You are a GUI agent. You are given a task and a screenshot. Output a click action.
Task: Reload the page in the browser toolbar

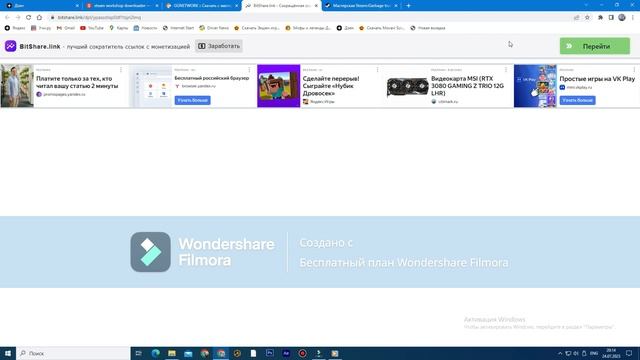tap(29, 18)
